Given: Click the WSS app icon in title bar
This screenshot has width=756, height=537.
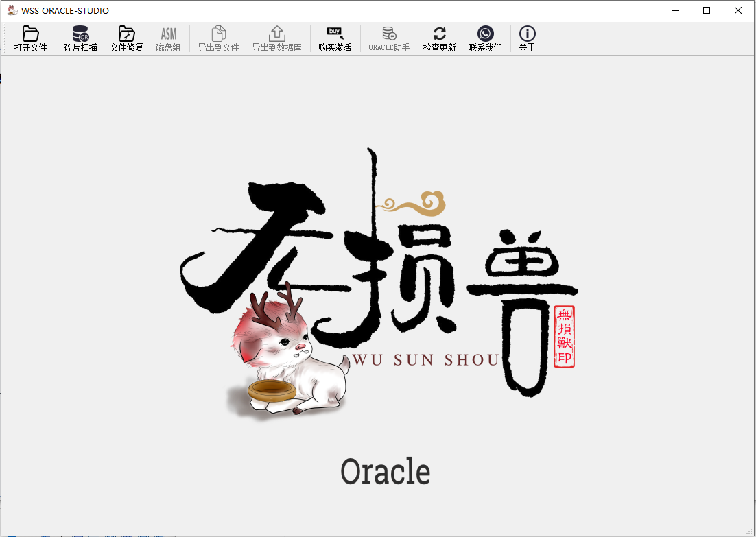Looking at the screenshot, I should (12, 10).
